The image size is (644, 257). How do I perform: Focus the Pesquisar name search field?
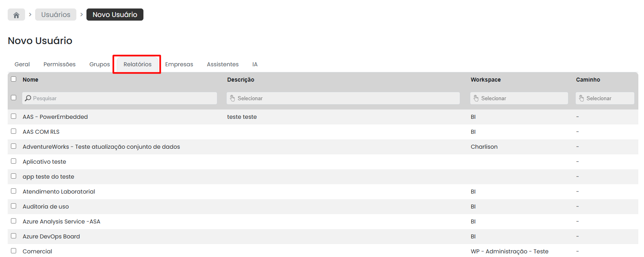(120, 98)
